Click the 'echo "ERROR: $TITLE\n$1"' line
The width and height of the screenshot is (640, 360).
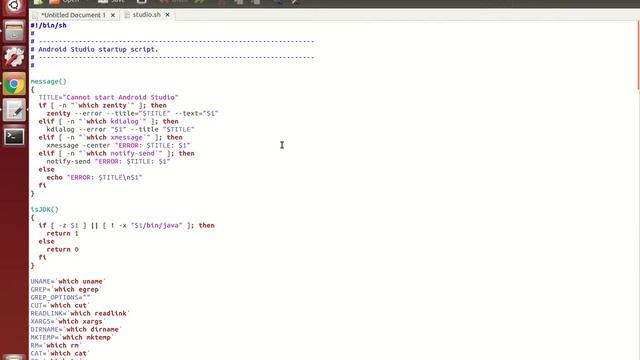pos(94,177)
